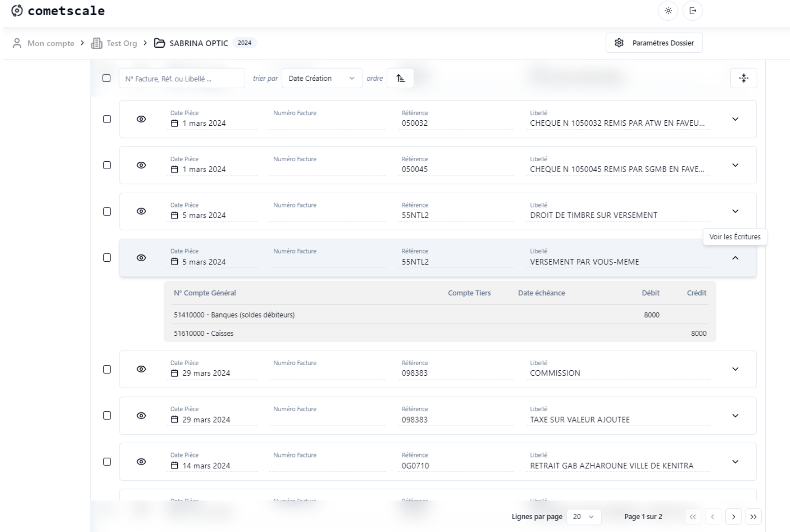
Task: Click the ascending sort order icon
Action: [x=400, y=78]
